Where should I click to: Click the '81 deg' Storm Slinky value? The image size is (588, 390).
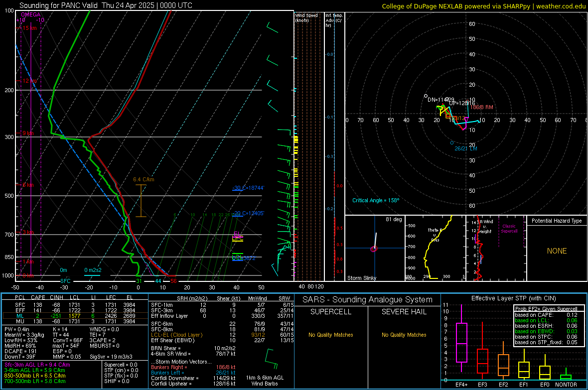pyautogui.click(x=394, y=219)
